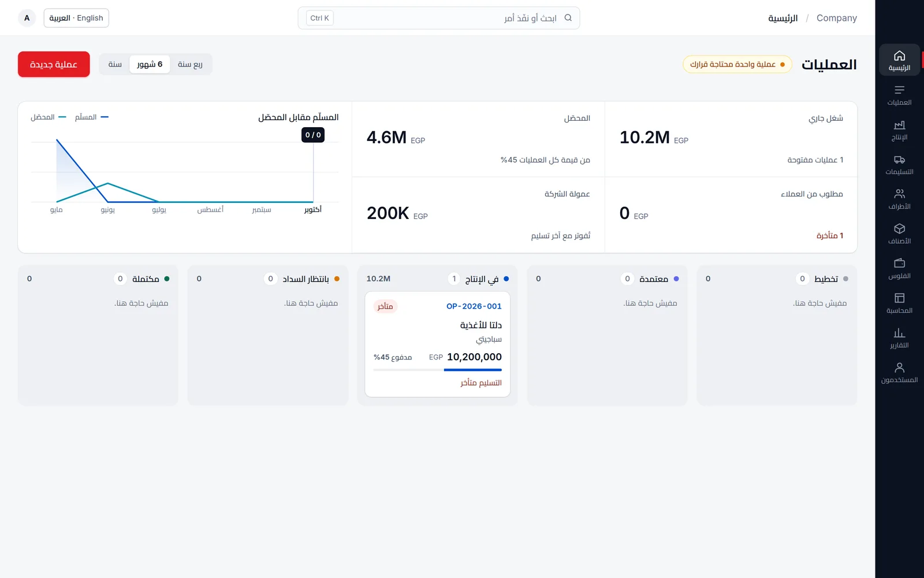
Task: Click the تخطيط column header
Action: coord(777,279)
